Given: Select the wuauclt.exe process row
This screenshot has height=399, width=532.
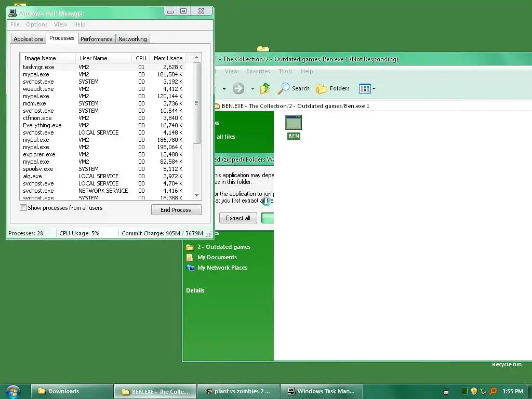Looking at the screenshot, I should [x=103, y=89].
